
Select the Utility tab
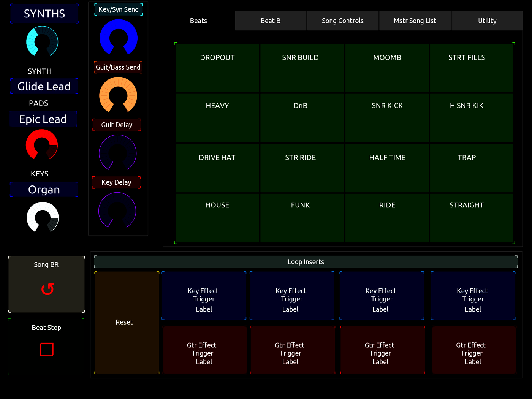(x=487, y=21)
